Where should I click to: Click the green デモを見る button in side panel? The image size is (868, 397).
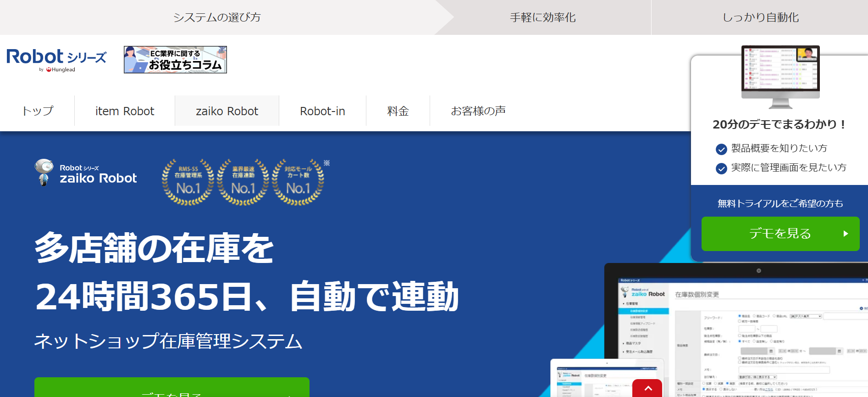[780, 234]
